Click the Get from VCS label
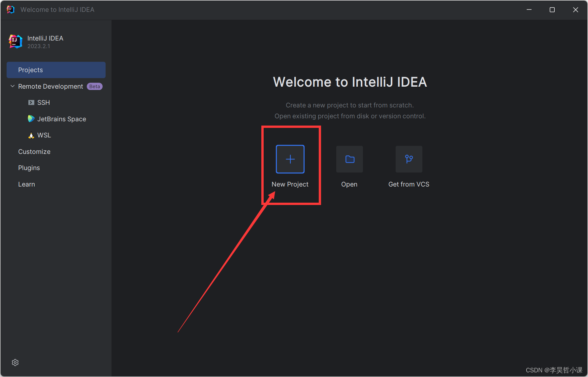This screenshot has width=588, height=377. coord(409,184)
